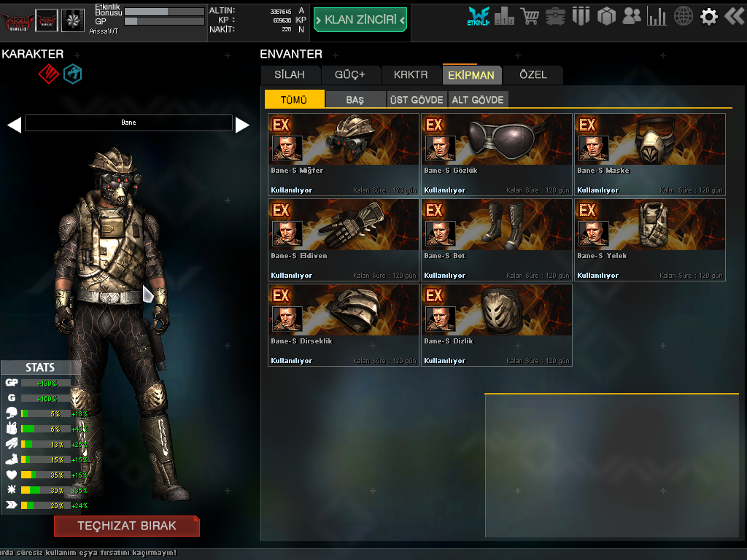The width and height of the screenshot is (747, 560).
Task: Filter by ALT GÖVDE equipment
Action: 478,99
